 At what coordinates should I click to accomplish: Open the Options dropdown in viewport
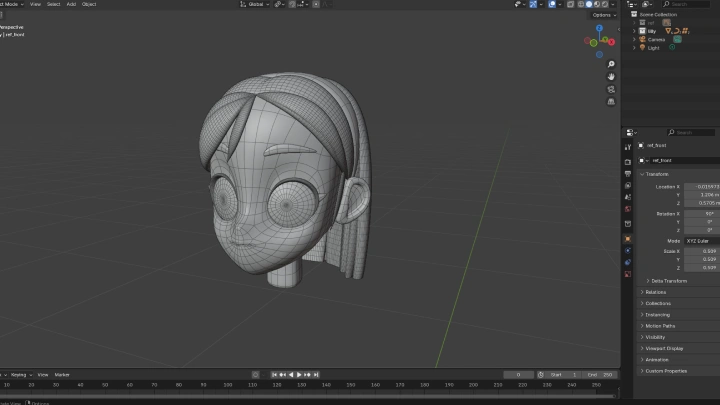tap(604, 15)
